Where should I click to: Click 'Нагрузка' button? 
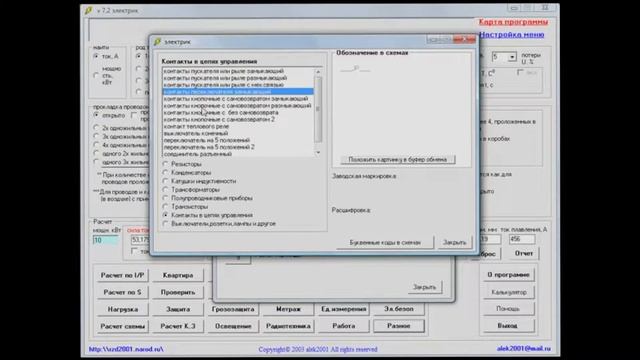coord(122,309)
